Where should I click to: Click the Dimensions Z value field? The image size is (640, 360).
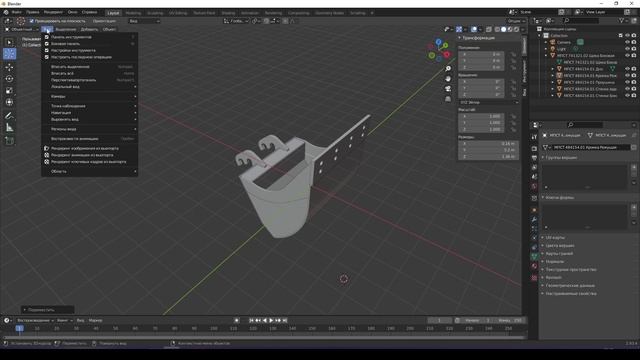click(488, 157)
